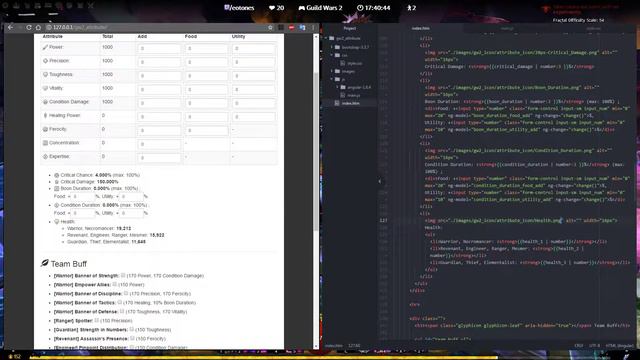Enable Banner of Strength checkbox
Image resolution: width=640 pixels, height=360 pixels.
122,276
